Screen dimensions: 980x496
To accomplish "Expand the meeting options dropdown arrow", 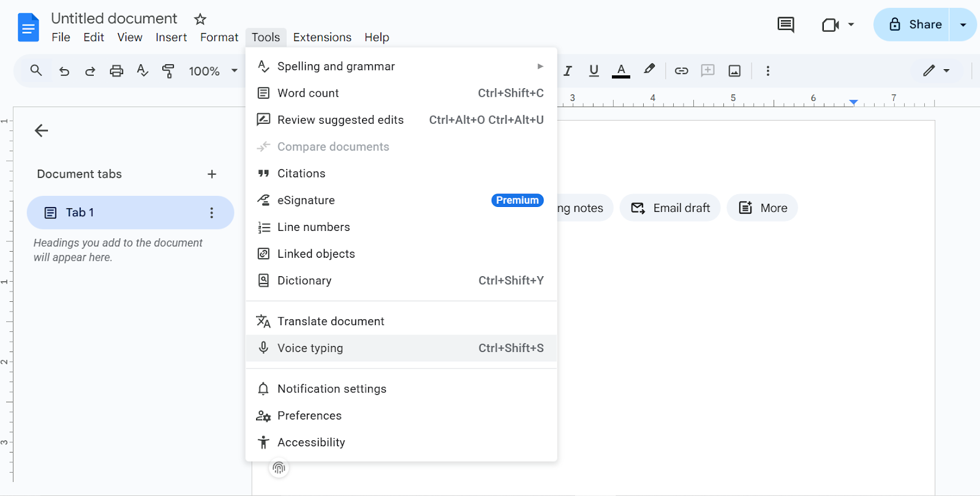I will 851,24.
